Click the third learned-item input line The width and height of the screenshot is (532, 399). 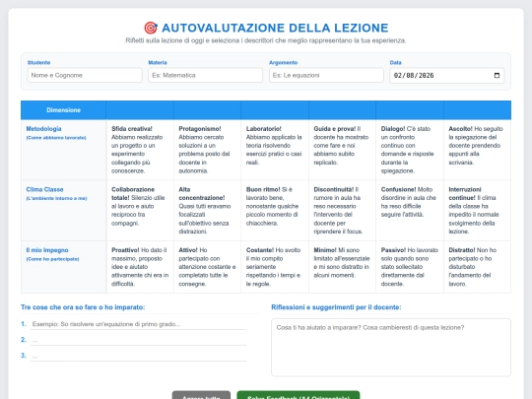pyautogui.click(x=139, y=356)
